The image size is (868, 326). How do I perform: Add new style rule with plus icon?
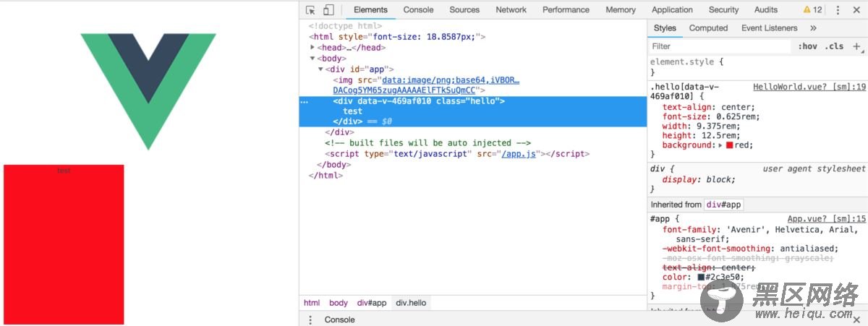pos(857,46)
